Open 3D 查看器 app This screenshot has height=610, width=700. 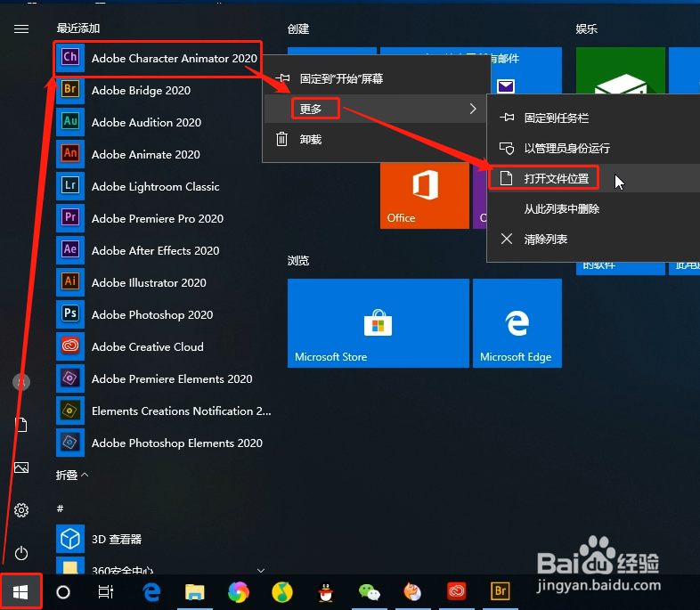163,539
